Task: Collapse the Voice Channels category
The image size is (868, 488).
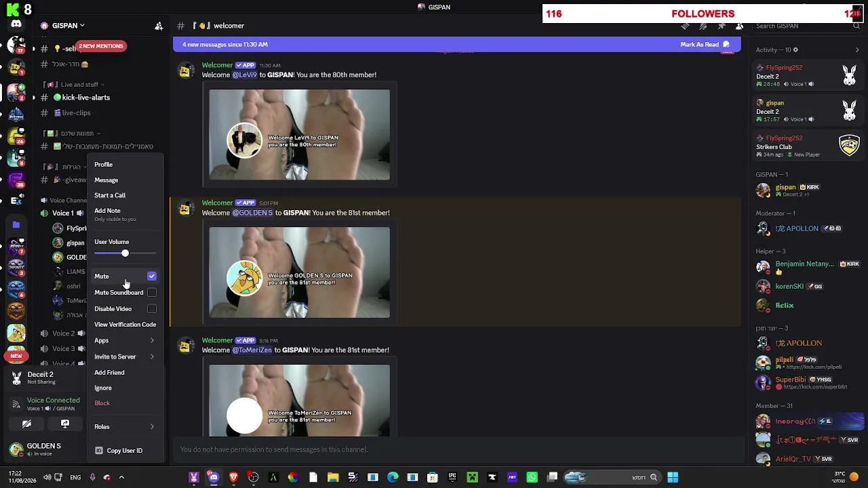Action: coord(63,201)
